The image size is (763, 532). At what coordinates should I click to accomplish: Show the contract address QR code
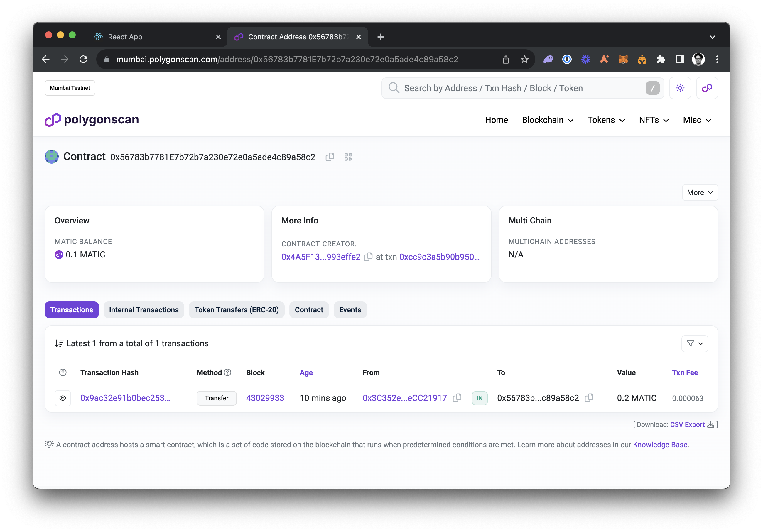(x=348, y=157)
